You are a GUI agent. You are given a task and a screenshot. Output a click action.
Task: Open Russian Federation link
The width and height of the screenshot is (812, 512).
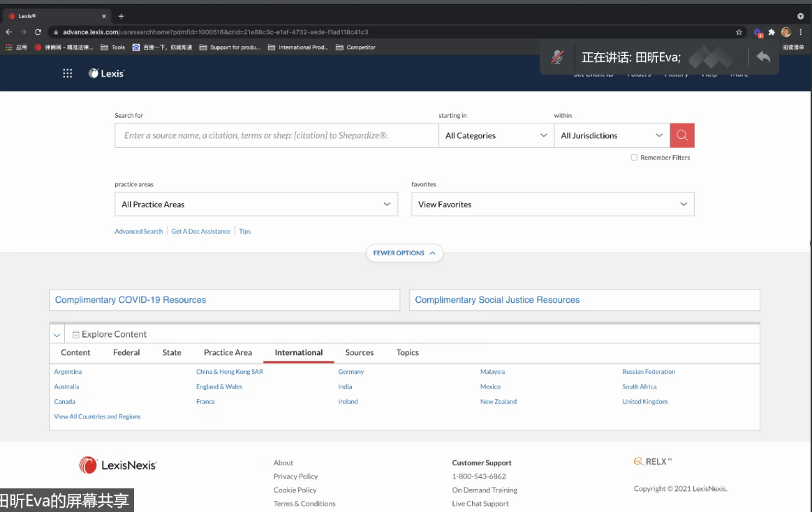[649, 372]
